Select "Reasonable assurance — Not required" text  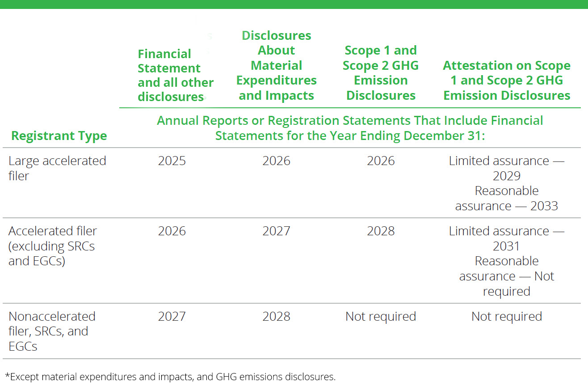(506, 276)
